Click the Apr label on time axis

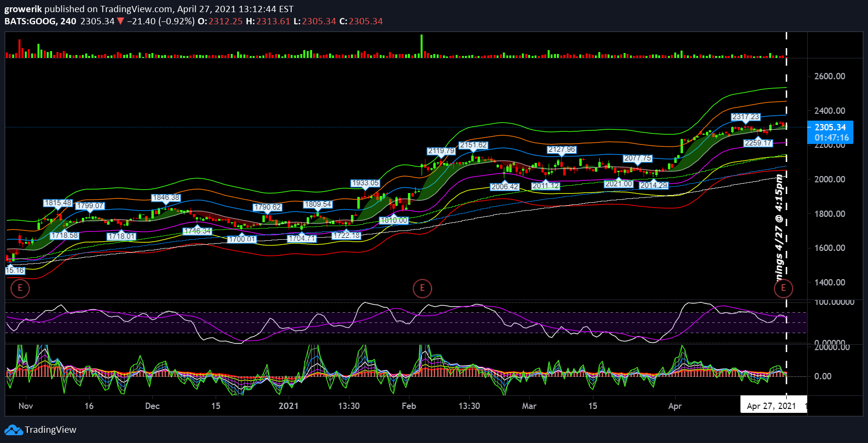coord(675,406)
